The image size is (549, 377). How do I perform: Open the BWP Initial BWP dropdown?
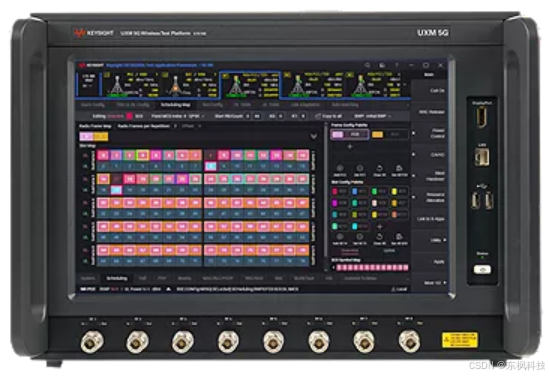[373, 116]
